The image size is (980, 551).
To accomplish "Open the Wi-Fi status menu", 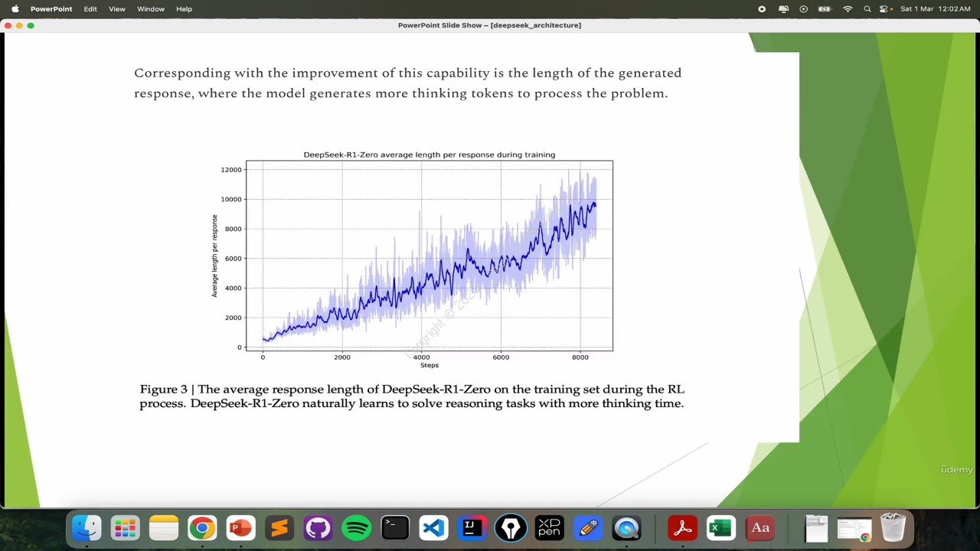I will point(848,9).
